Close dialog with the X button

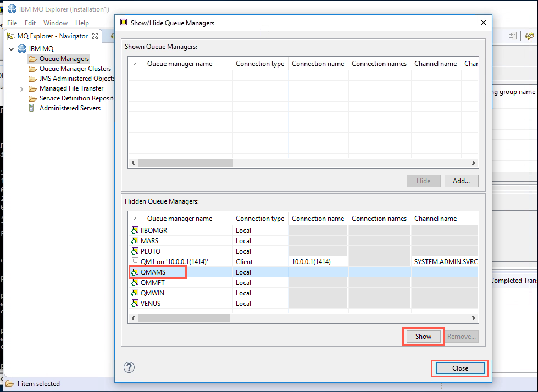point(484,23)
